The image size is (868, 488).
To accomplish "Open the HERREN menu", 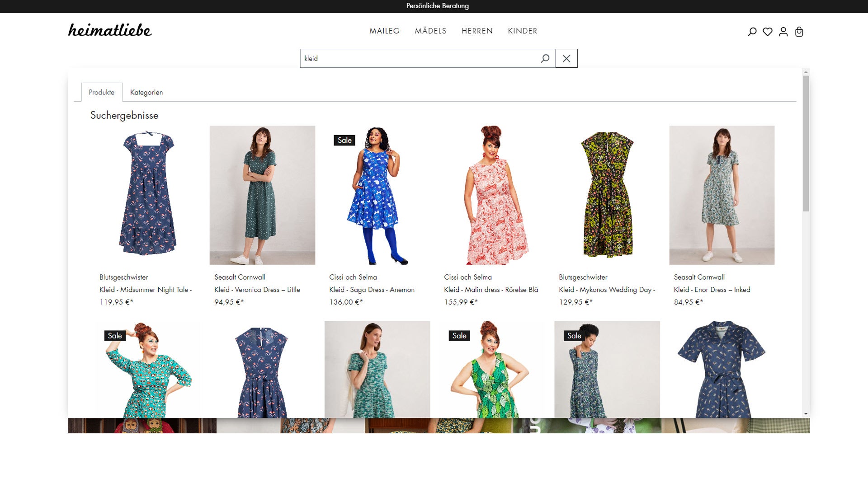I will point(477,31).
